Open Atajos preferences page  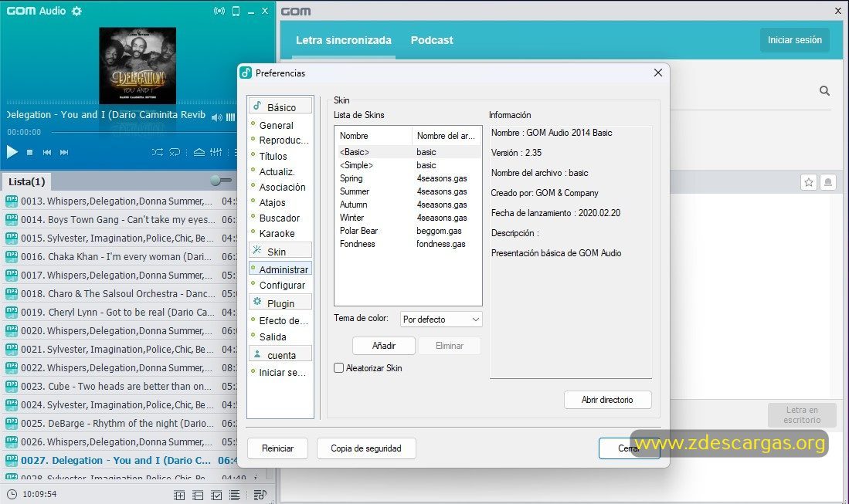272,202
